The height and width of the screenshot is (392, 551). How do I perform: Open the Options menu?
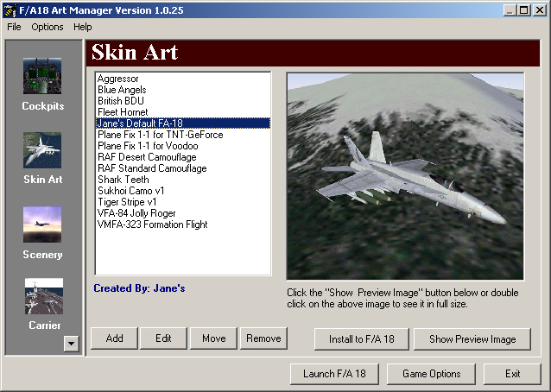(47, 27)
